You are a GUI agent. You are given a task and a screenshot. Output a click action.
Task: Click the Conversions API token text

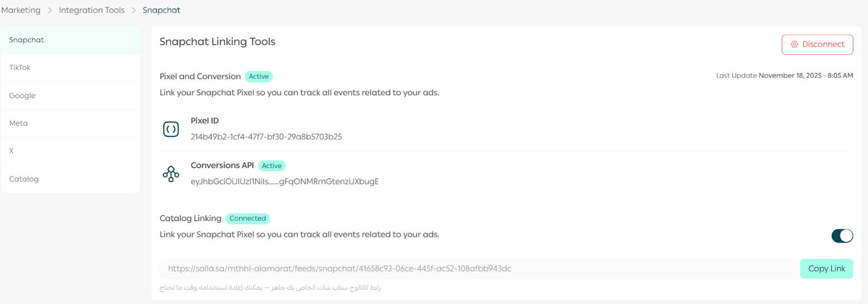click(284, 182)
